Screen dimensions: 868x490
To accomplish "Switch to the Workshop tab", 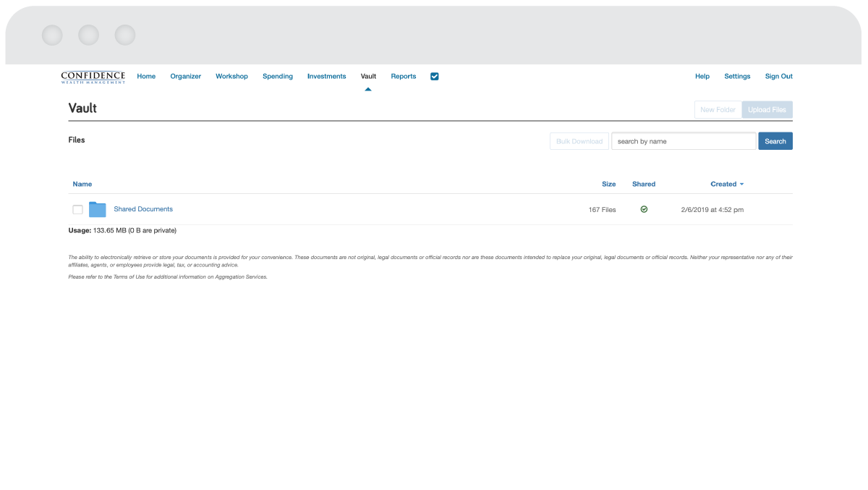I will [231, 76].
